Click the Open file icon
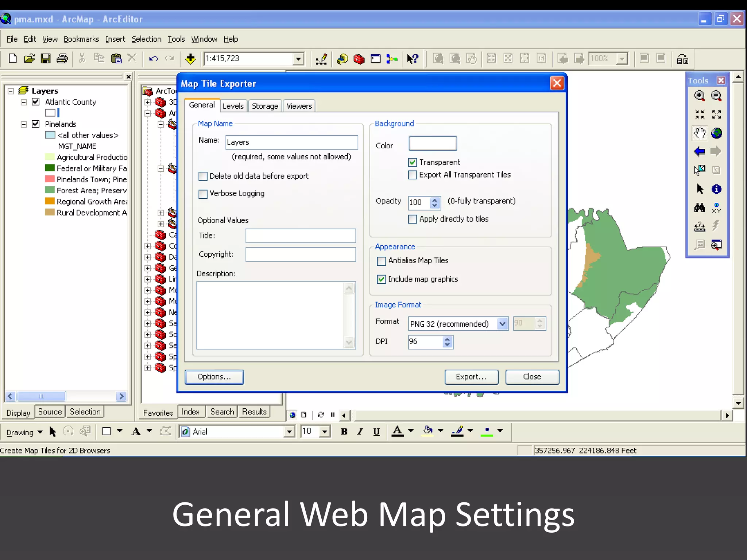Viewport: 747px width, 560px height. (29, 58)
